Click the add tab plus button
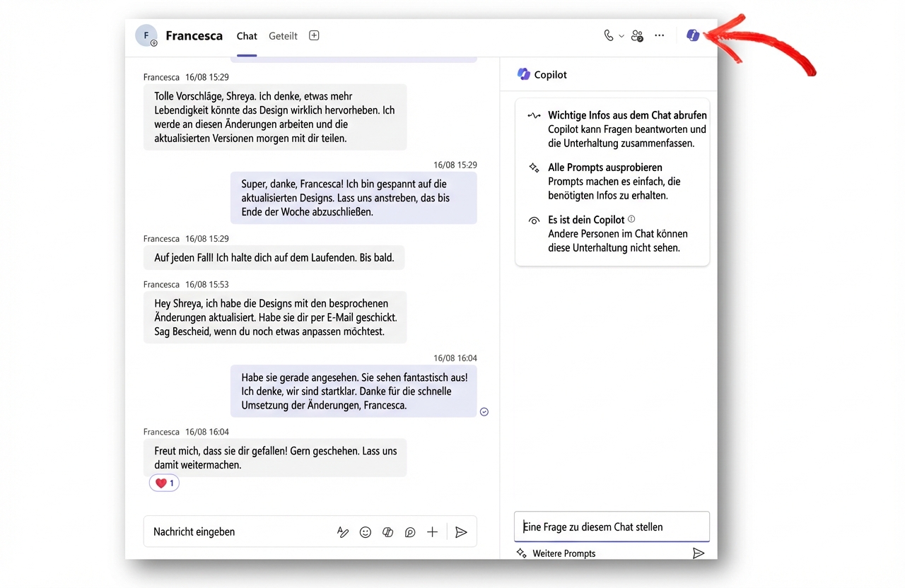The height and width of the screenshot is (588, 905). click(313, 35)
